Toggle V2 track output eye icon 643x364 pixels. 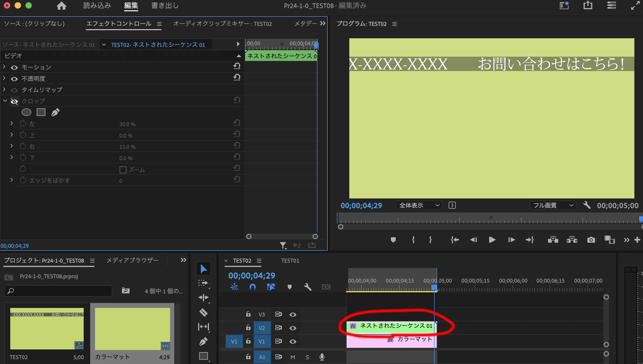[293, 328]
